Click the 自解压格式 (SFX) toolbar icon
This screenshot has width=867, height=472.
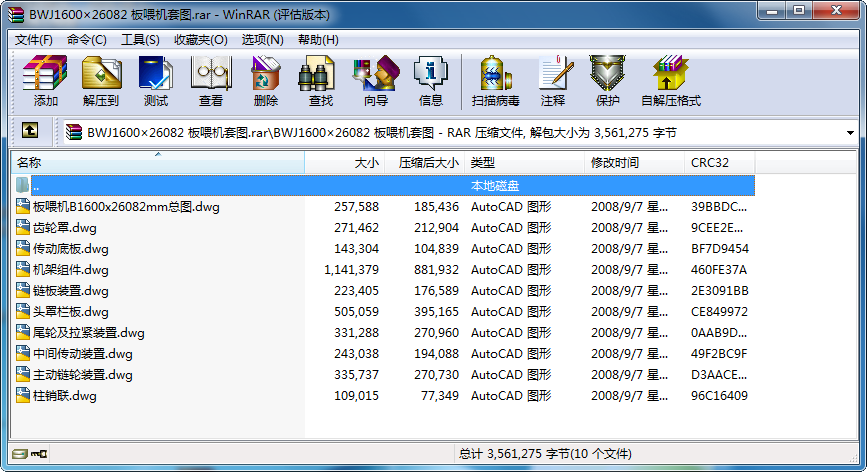[670, 81]
